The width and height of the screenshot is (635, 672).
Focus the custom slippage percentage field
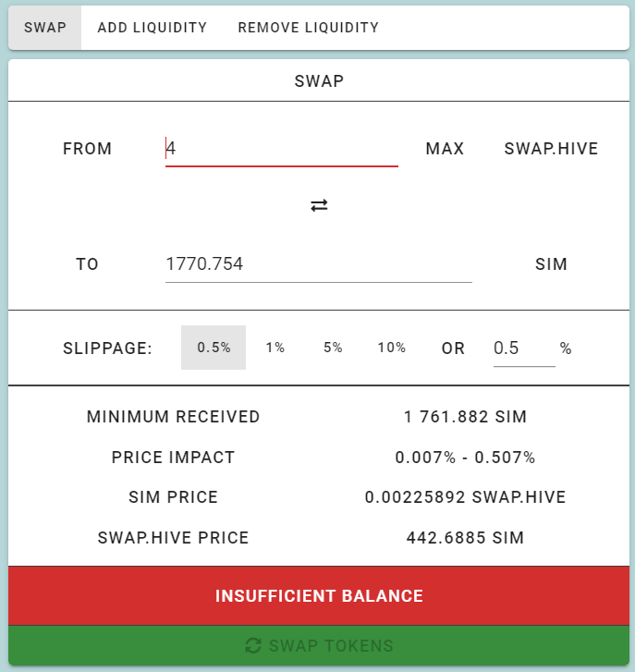[x=523, y=348]
